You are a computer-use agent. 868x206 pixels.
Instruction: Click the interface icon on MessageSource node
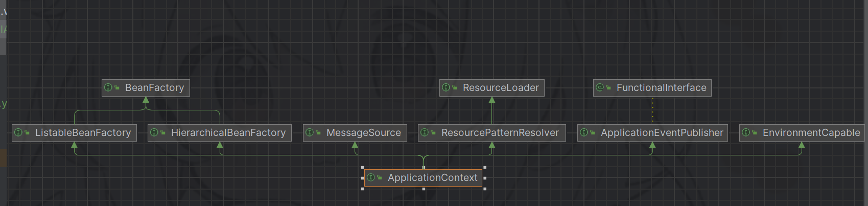point(310,133)
